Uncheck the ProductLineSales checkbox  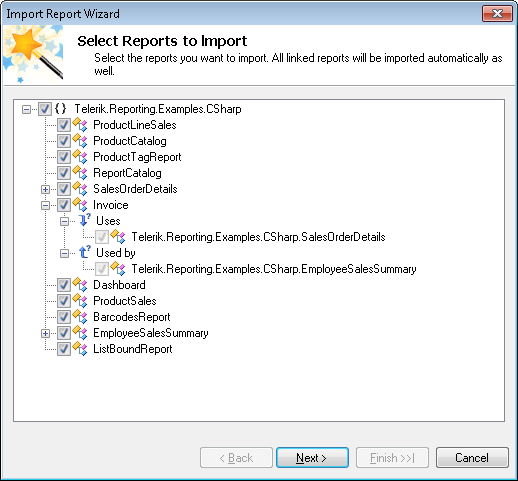pos(64,125)
